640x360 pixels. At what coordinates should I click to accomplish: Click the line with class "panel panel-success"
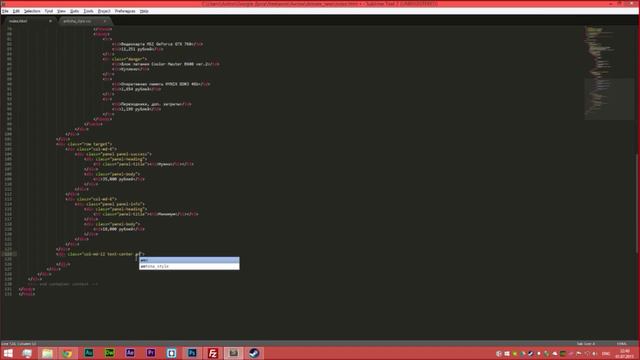[113, 154]
